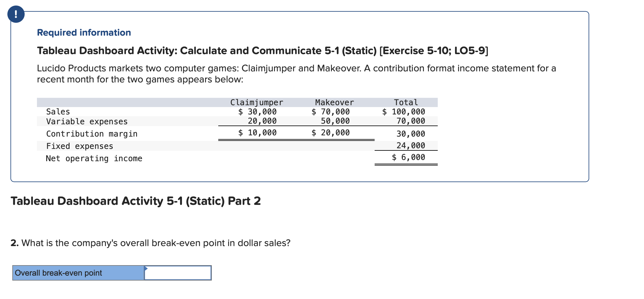The width and height of the screenshot is (644, 299).
Task: Select the Variable expenses row label
Action: click(86, 121)
